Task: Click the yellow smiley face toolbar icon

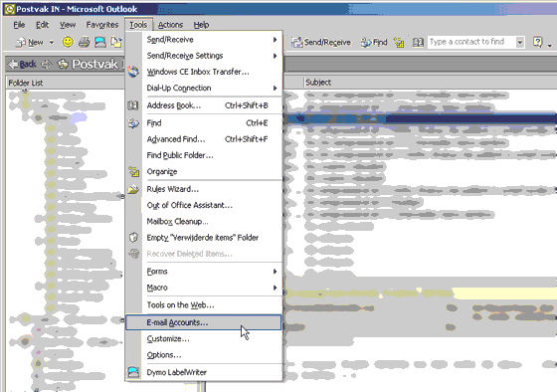Action: pyautogui.click(x=68, y=42)
